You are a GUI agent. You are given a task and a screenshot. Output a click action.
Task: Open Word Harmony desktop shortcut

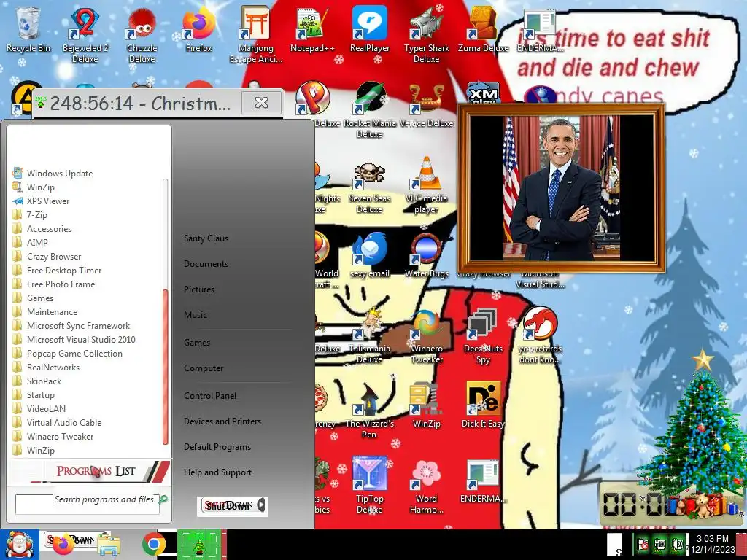(426, 486)
